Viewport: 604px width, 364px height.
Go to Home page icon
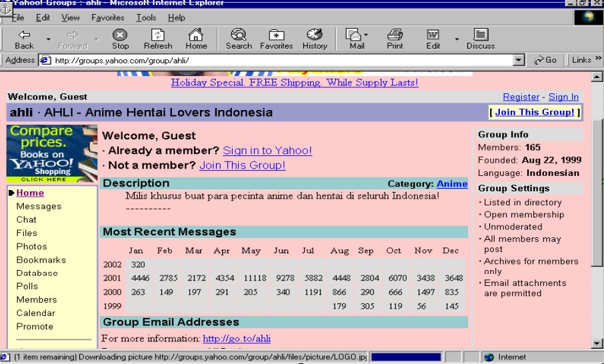(x=196, y=35)
